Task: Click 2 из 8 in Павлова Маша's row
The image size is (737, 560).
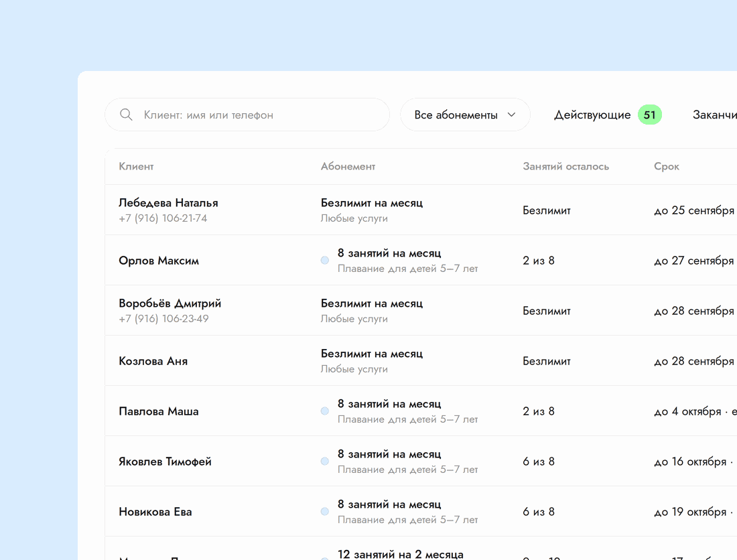Action: click(539, 411)
